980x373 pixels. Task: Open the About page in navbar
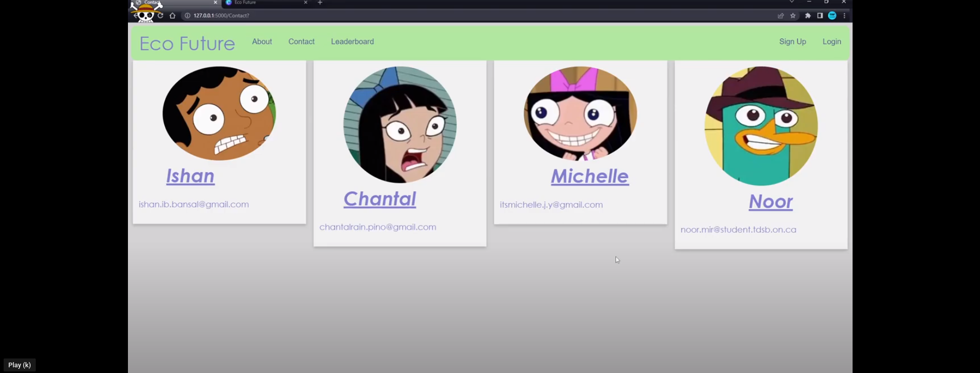tap(262, 41)
